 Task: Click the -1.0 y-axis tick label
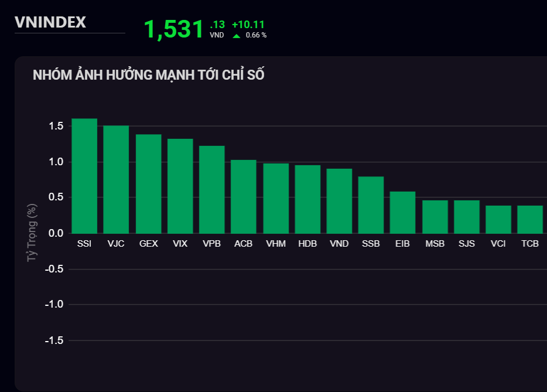pos(54,304)
